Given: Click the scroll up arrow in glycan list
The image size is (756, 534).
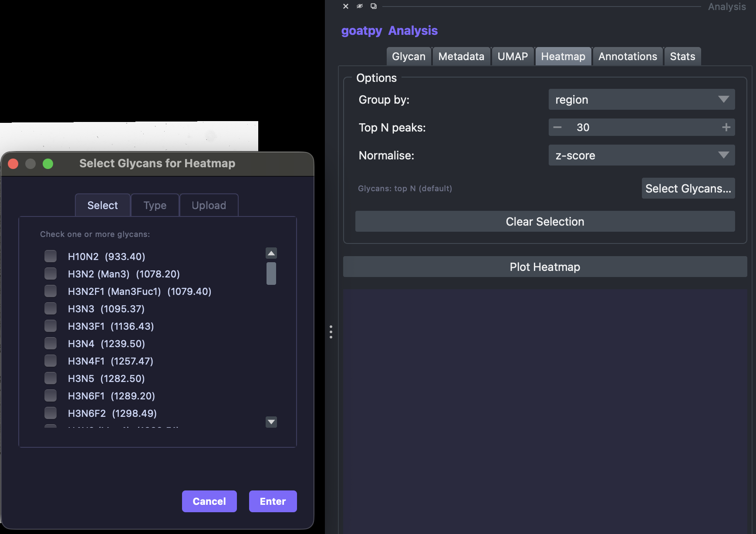Looking at the screenshot, I should click(271, 253).
